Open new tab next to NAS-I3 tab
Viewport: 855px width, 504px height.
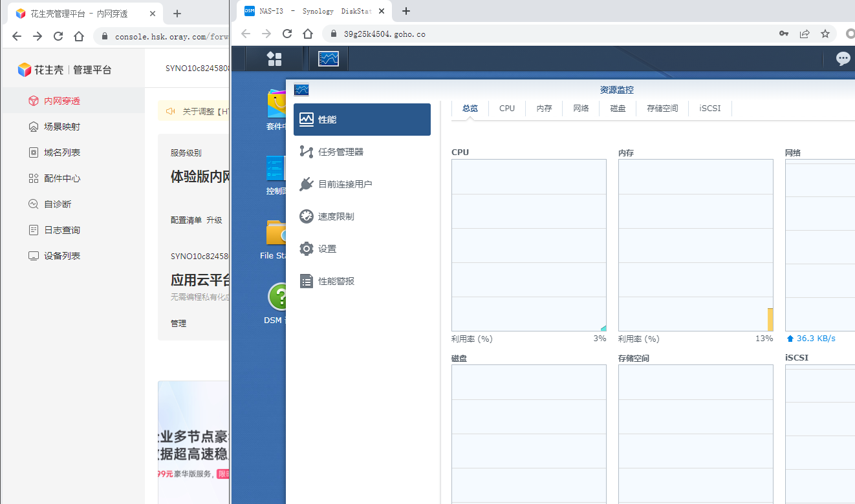[406, 11]
